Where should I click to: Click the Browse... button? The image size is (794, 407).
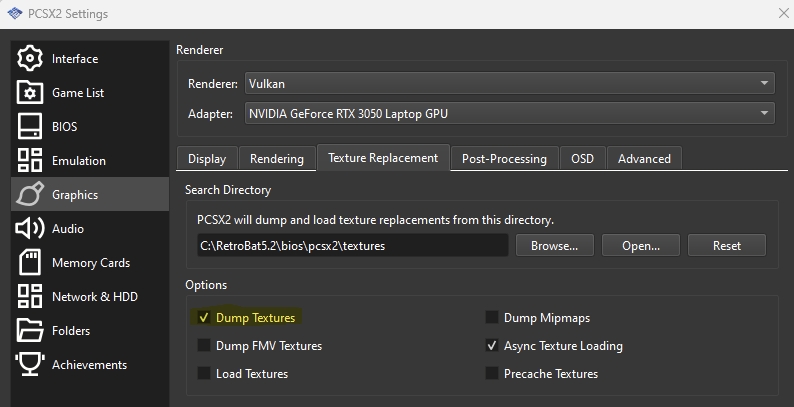pyautogui.click(x=554, y=245)
